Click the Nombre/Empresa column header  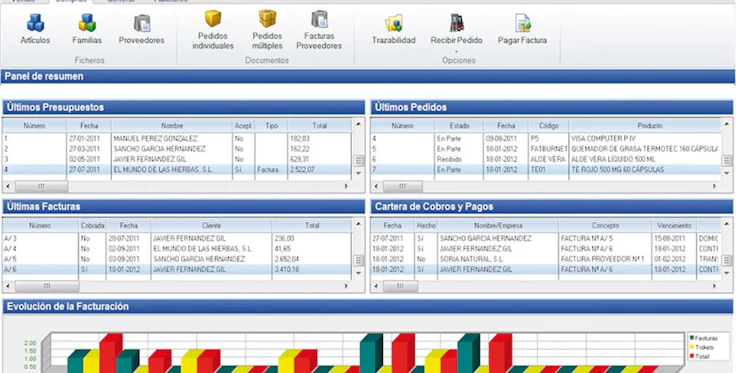click(498, 226)
